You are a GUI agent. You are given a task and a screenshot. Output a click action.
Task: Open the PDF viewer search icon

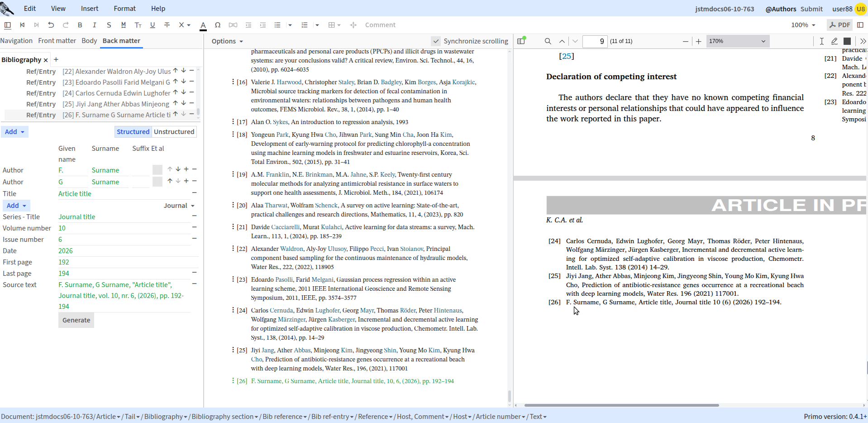(x=548, y=41)
